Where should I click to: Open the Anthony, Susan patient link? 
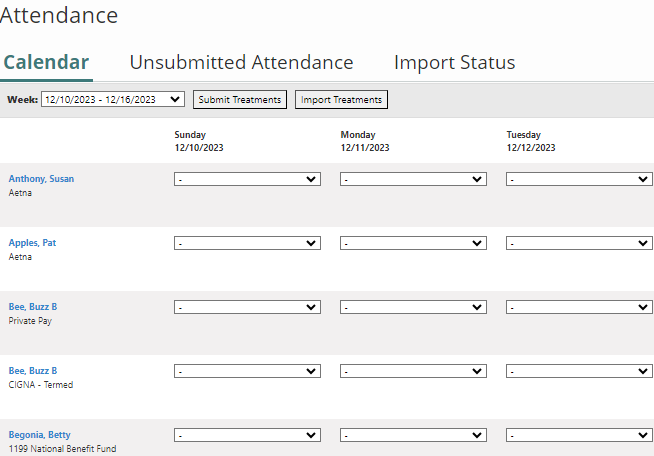click(41, 179)
